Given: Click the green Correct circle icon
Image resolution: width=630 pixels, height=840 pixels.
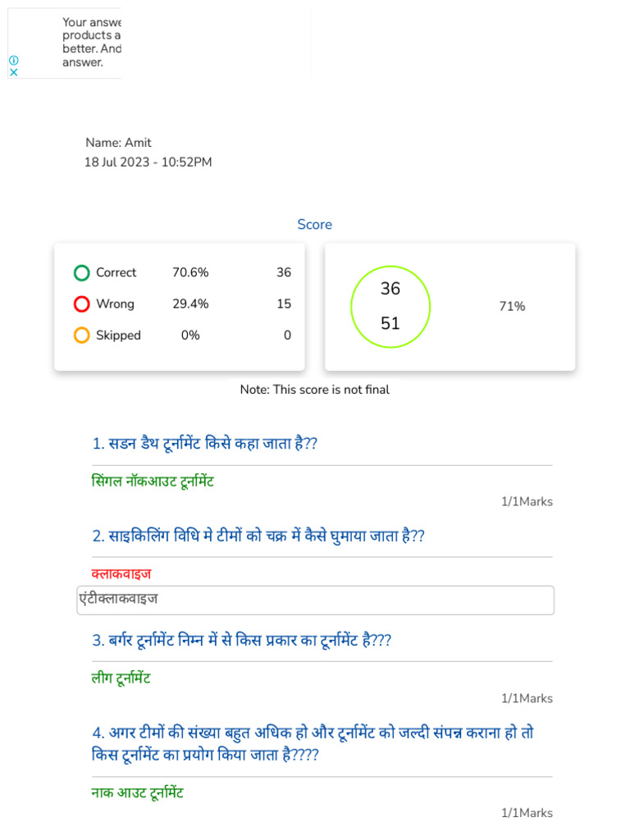Looking at the screenshot, I should pos(81,272).
